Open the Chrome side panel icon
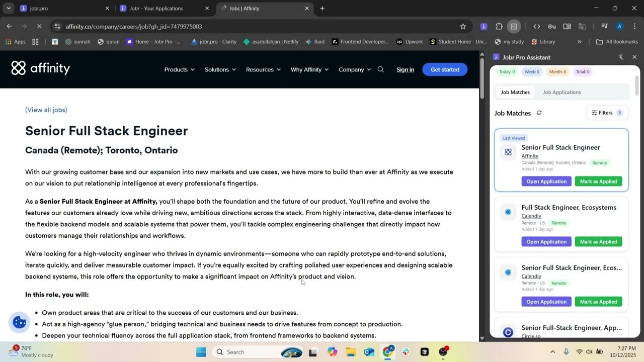The height and width of the screenshot is (362, 644). [x=514, y=26]
